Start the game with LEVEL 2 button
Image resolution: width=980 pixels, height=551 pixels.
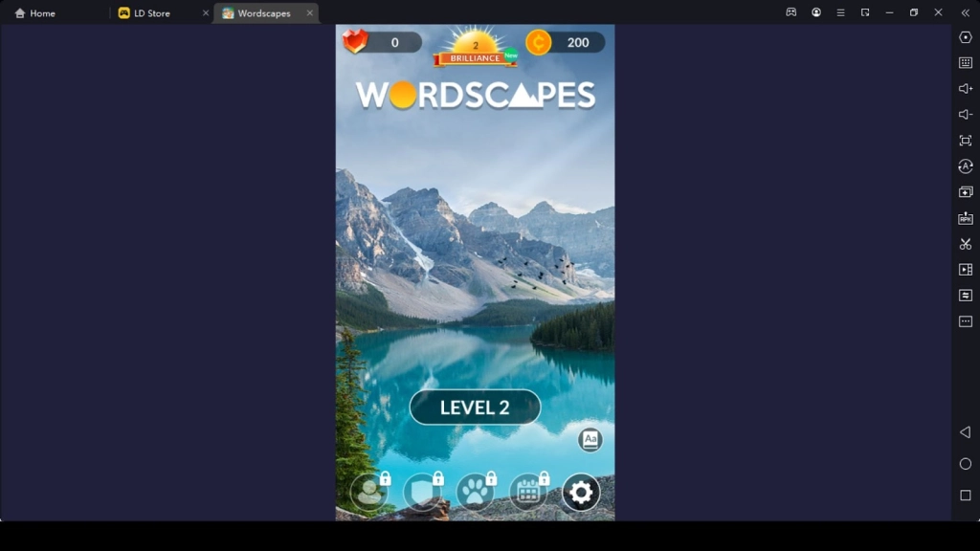tap(475, 408)
